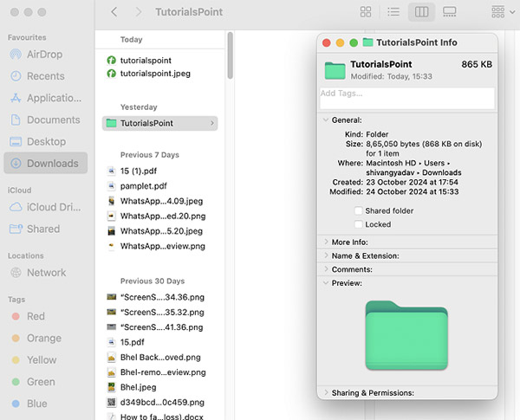This screenshot has width=520, height=420.
Task: Switch to list view
Action: pos(393,12)
